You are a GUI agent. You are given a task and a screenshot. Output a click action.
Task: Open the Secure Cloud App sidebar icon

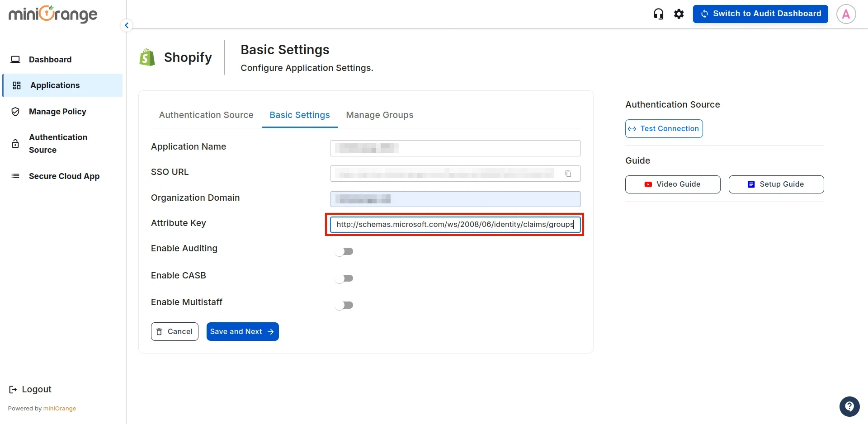(x=15, y=176)
